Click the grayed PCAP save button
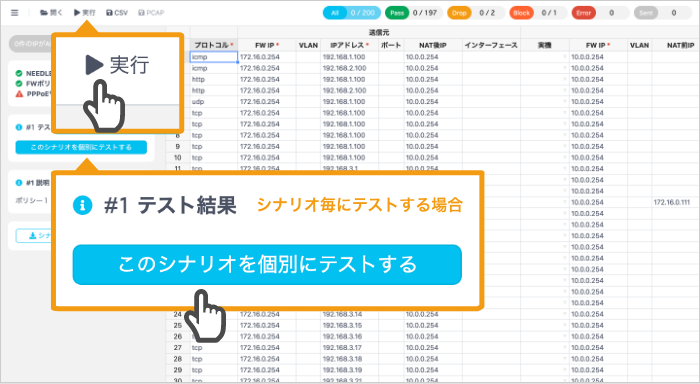The height and width of the screenshot is (384, 700). (x=151, y=13)
